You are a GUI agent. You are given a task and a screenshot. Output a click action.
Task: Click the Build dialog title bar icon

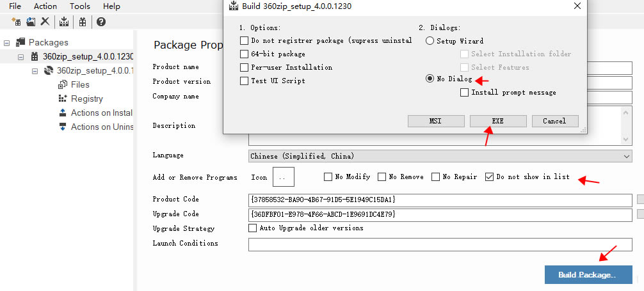tap(233, 6)
